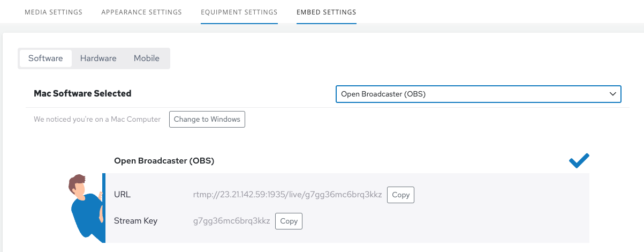This screenshot has height=252, width=644.
Task: Select the Equipment Settings tab
Action: [x=239, y=12]
